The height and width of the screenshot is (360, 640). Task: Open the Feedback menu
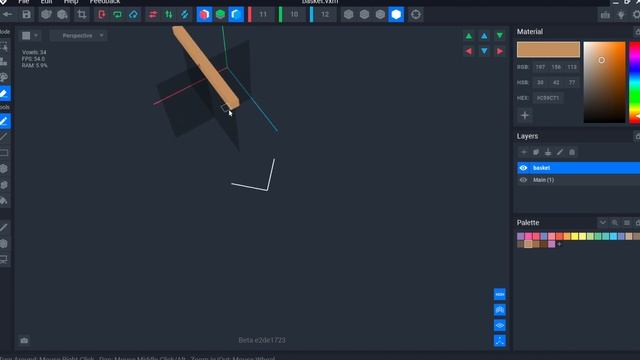(x=105, y=2)
